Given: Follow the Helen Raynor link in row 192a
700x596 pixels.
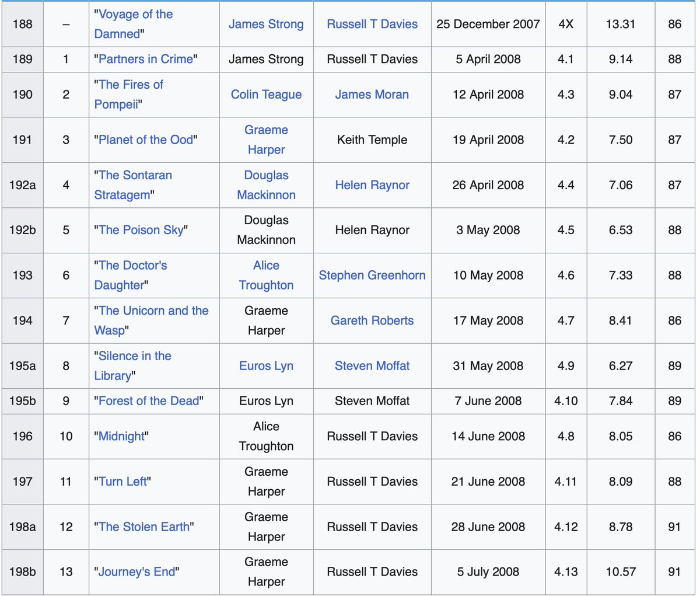Looking at the screenshot, I should 372,185.
